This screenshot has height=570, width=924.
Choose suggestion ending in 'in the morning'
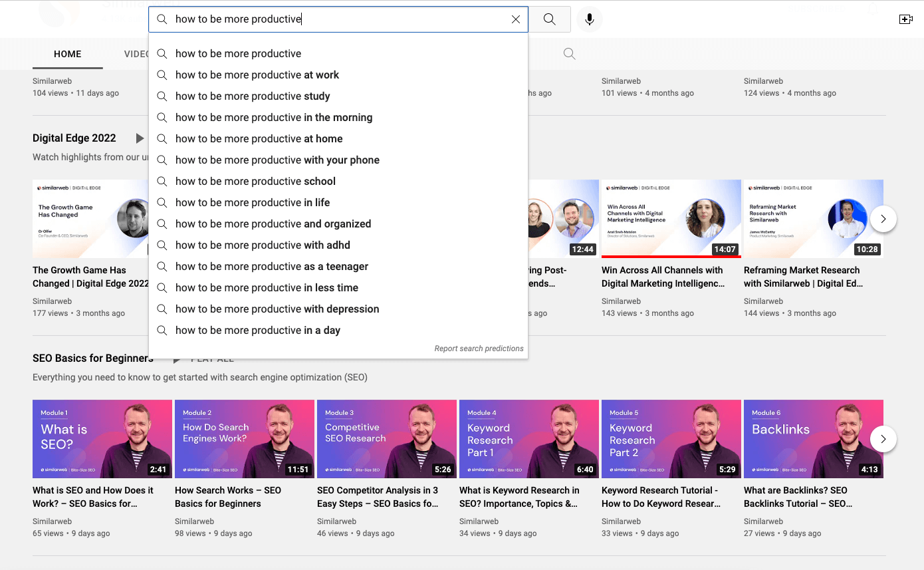(274, 118)
